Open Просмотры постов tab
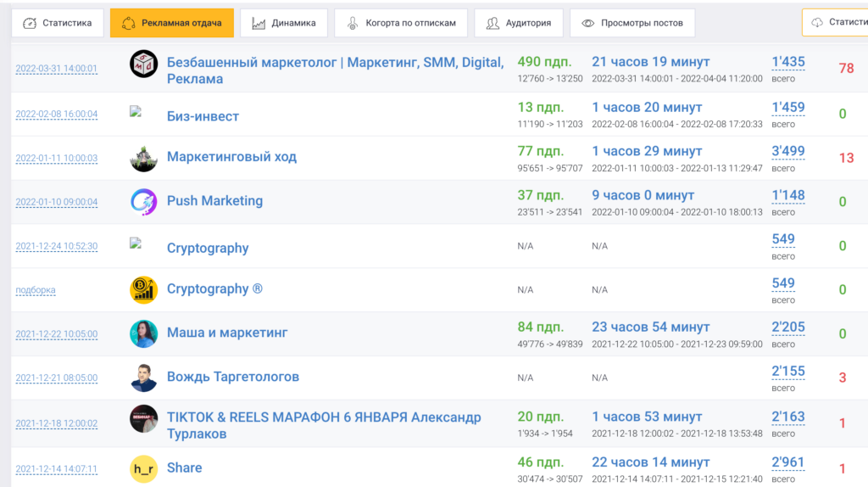 632,23
